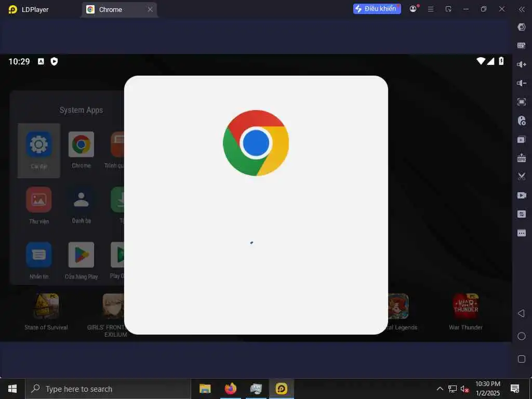Select the LDPlayer home tab
The width and height of the screenshot is (532, 399).
(29, 9)
